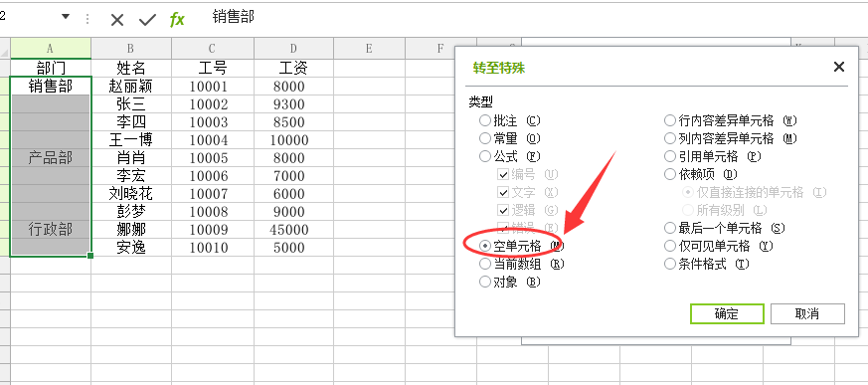This screenshot has width=868, height=385.
Task: Click salary cell 10000
Action: click(x=293, y=139)
